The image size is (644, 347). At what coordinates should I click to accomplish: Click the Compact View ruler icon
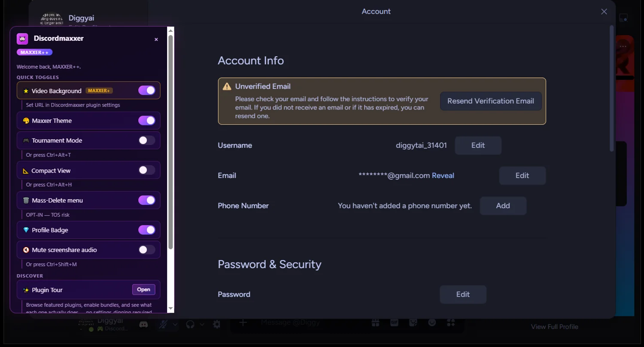[26, 170]
